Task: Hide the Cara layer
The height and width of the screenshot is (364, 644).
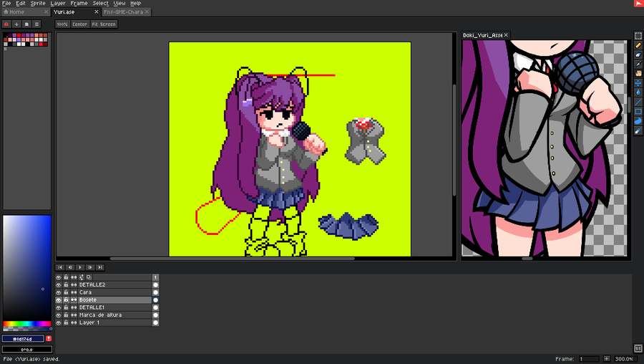Action: (x=59, y=292)
